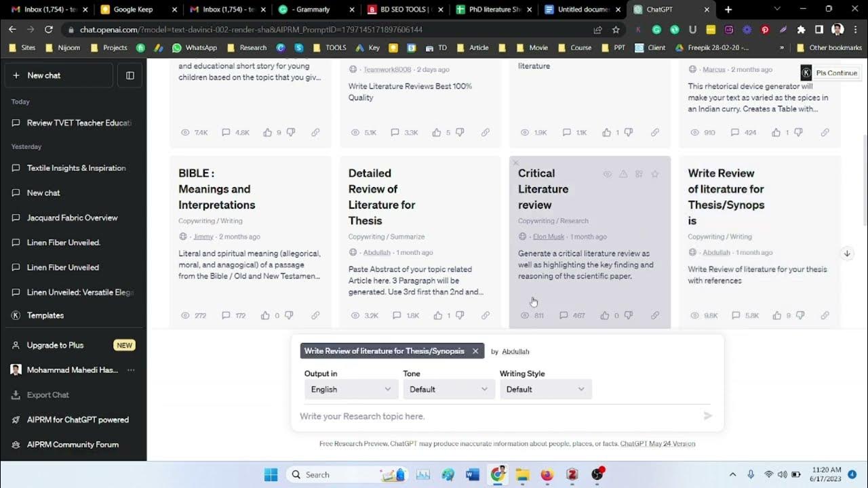The image size is (868, 488).
Task: Thumbs up Write Review of literature card
Action: (776, 315)
